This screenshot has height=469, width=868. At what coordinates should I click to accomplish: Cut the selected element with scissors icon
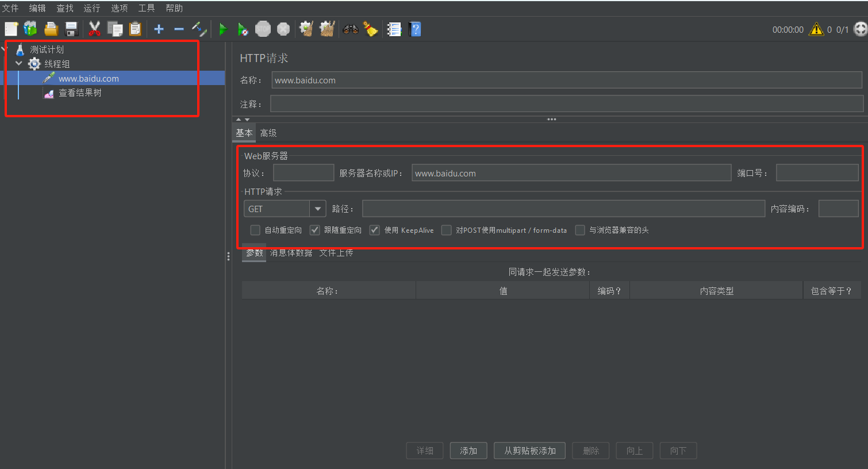point(95,29)
